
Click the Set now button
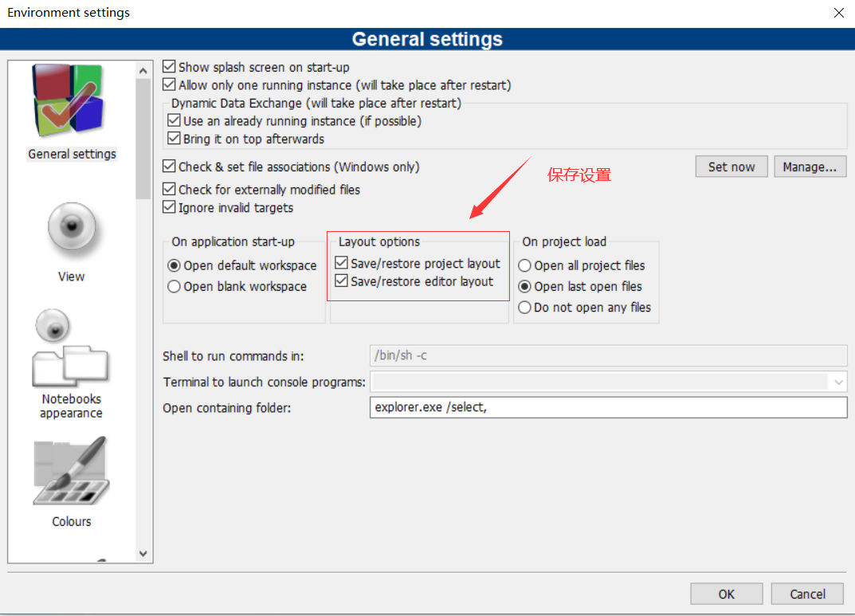coord(731,167)
